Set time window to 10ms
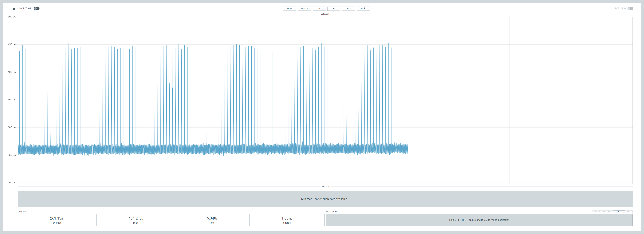Image resolution: width=644 pixels, height=234 pixels. tap(290, 8)
